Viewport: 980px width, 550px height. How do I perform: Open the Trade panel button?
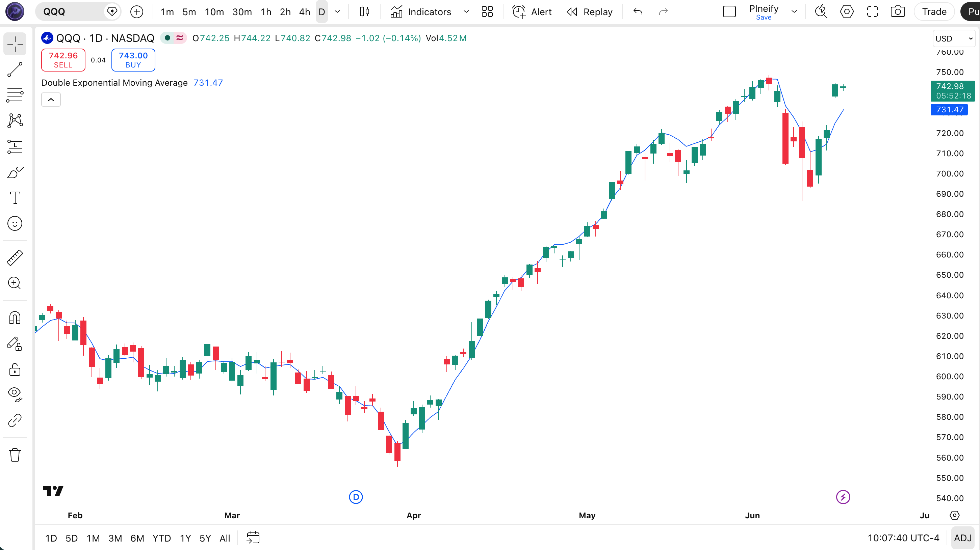[934, 12]
